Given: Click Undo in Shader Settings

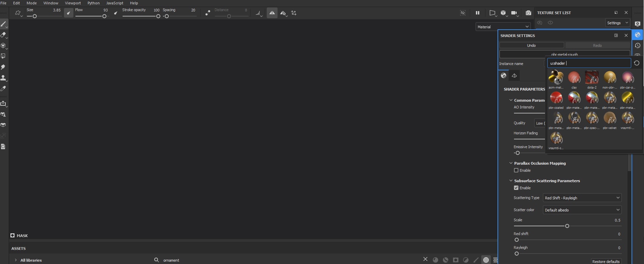Looking at the screenshot, I should coord(532,45).
